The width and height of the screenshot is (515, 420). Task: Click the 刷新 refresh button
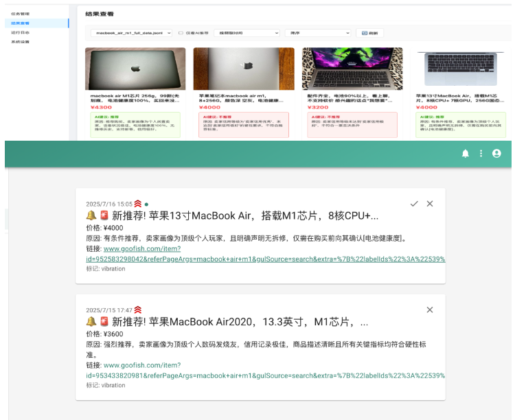369,32
